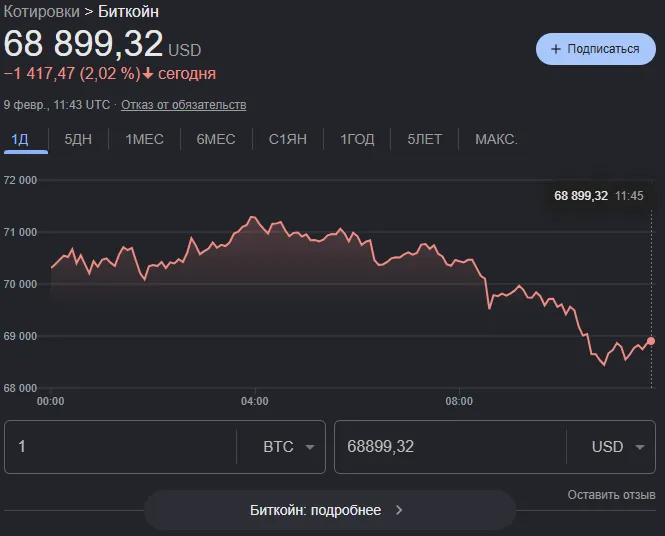Open the BTC currency dropdown
This screenshot has width=665, height=536.
coord(288,447)
